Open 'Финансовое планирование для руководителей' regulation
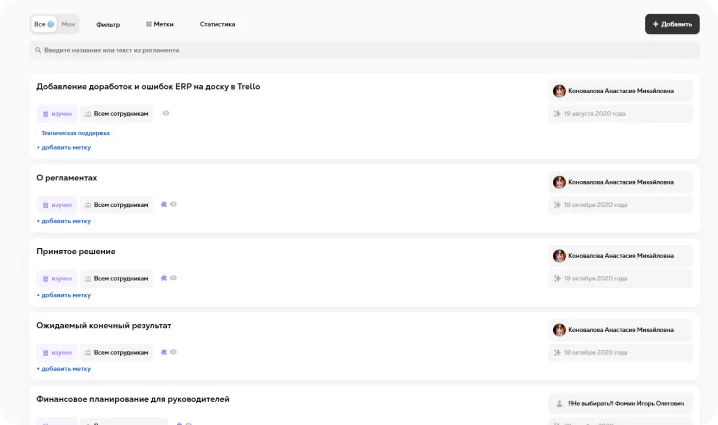718x425 pixels. pos(133,399)
